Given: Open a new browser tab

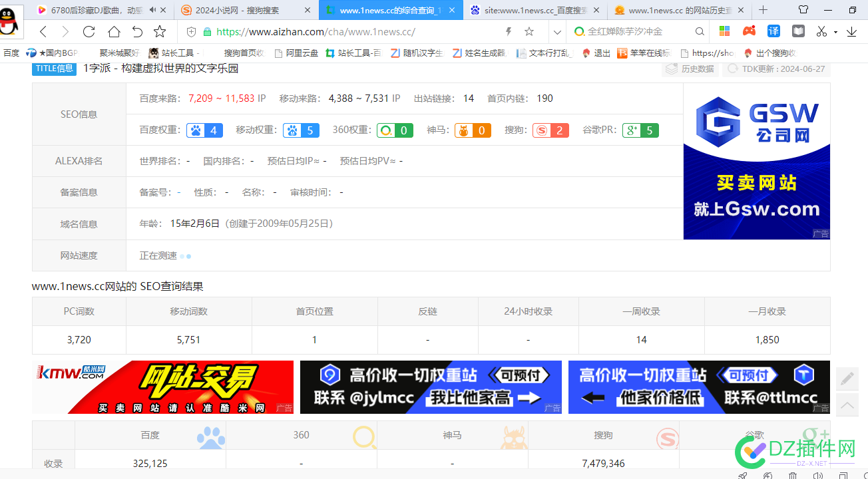Looking at the screenshot, I should [763, 10].
